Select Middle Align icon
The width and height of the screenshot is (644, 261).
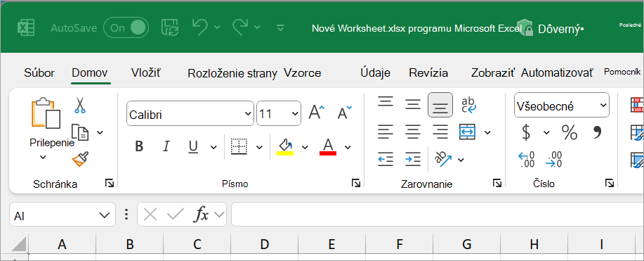pos(413,104)
